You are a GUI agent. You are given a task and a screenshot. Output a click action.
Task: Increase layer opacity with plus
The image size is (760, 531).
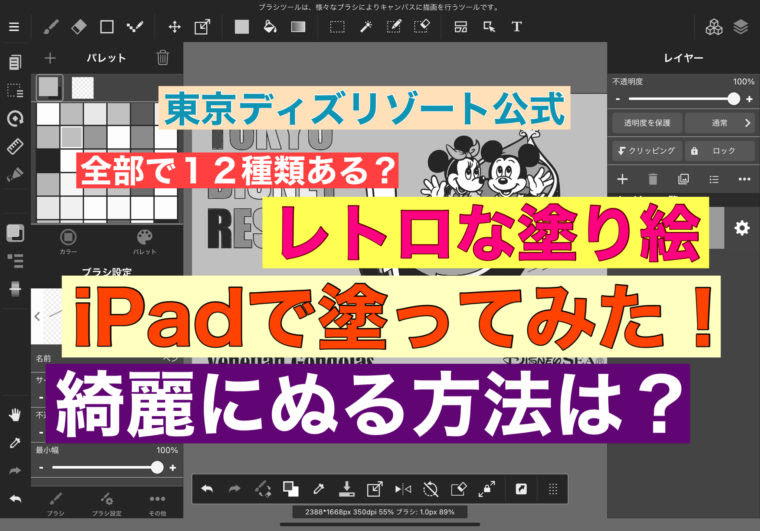coord(749,99)
